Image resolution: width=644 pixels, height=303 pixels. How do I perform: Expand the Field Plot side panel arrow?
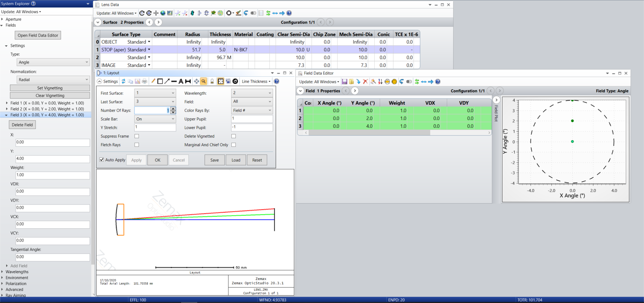point(496,100)
